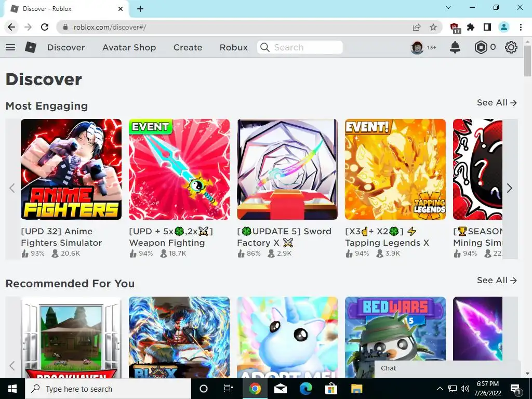Bookmark this page with the star icon
This screenshot has height=399, width=532.
[433, 27]
